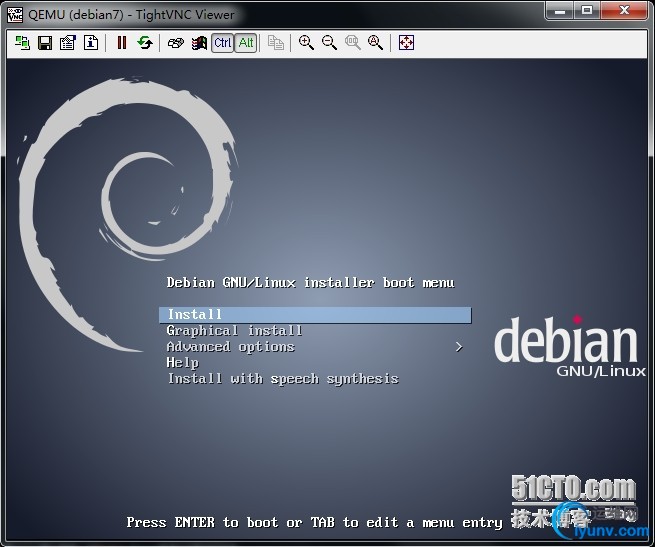Set zoom to 100% icon
Screen dimensions: 655x547
353,43
